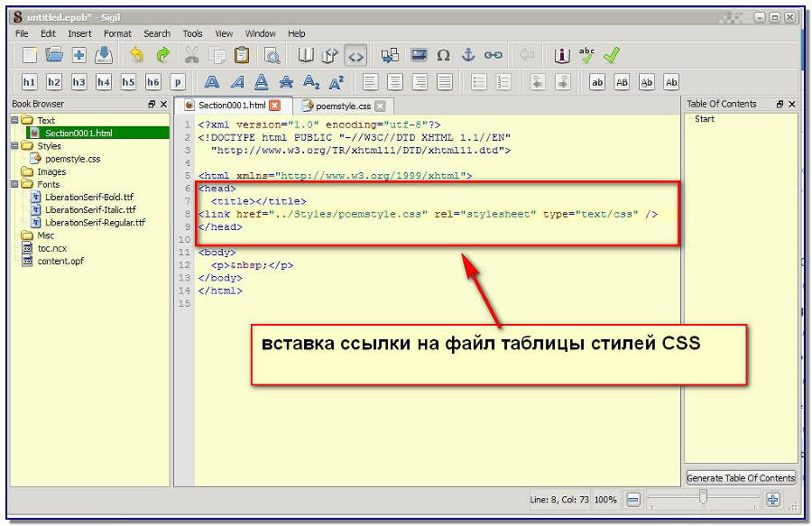
Task: Insert special character Omega icon
Action: [443, 55]
